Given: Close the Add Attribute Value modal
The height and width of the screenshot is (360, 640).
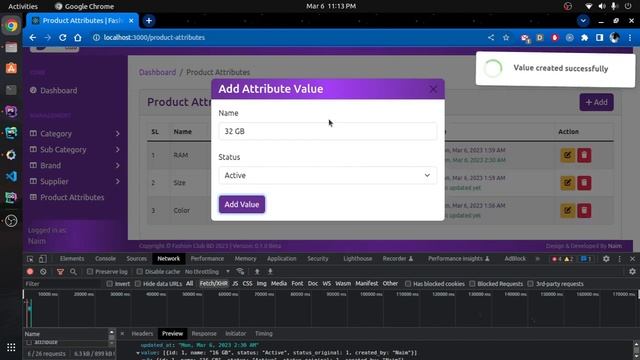Looking at the screenshot, I should tap(433, 89).
